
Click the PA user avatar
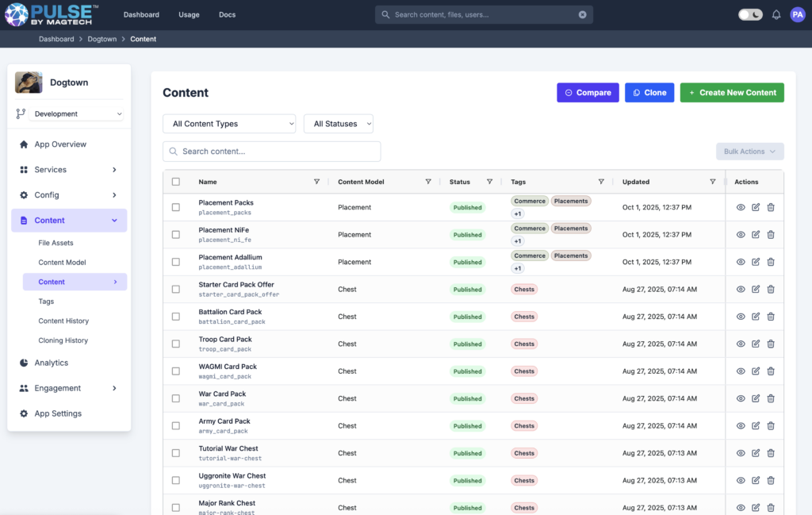pos(797,14)
